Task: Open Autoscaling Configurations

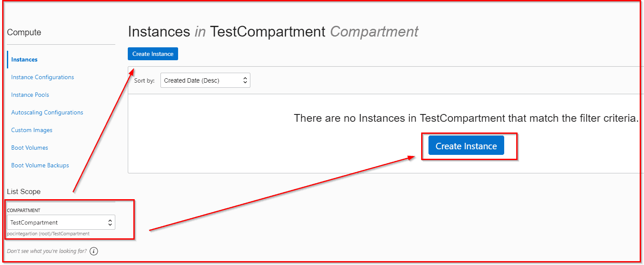Action: pos(47,112)
